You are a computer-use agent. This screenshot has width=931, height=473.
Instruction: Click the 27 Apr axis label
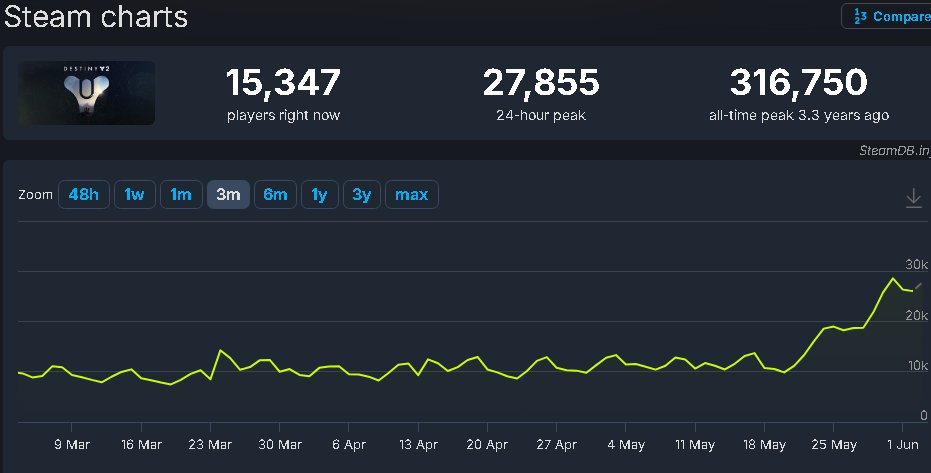556,445
